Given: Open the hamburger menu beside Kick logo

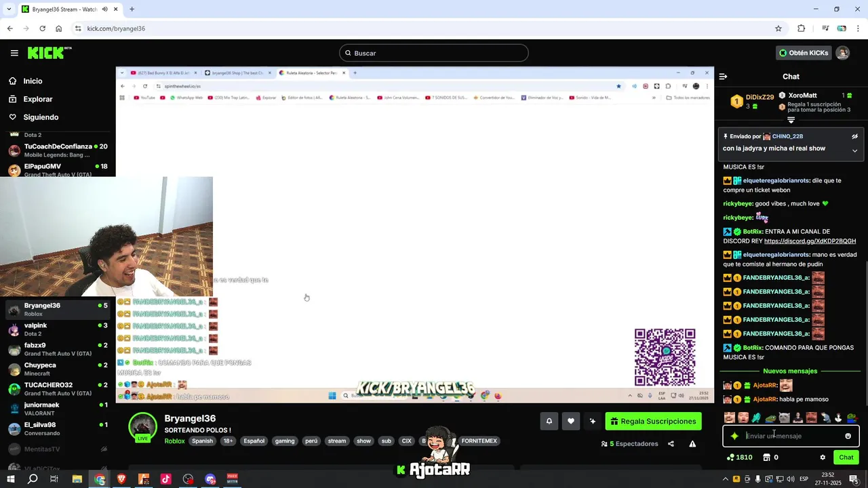Looking at the screenshot, I should pos(14,53).
